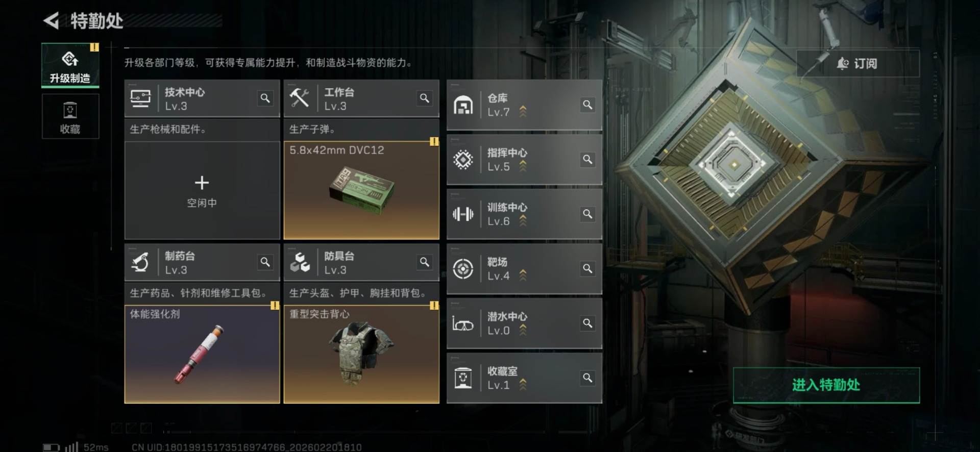Click the 防具台 blocks icon

[x=300, y=262]
